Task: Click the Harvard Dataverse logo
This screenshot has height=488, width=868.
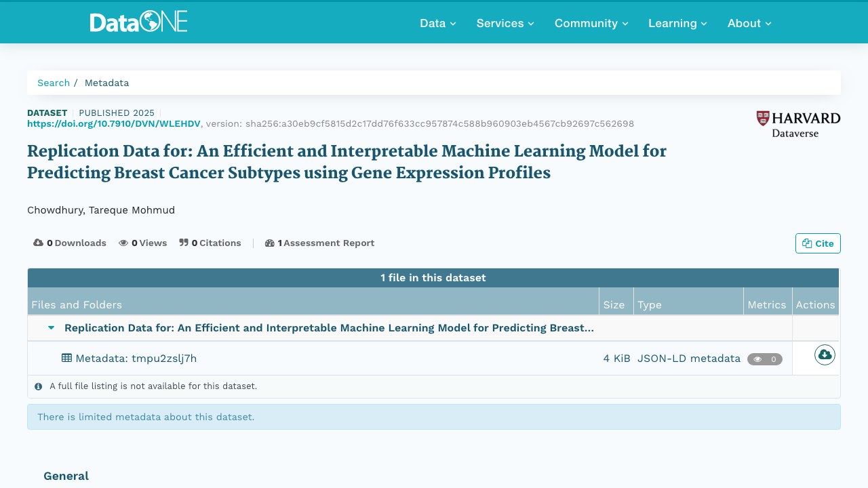Action: (798, 125)
